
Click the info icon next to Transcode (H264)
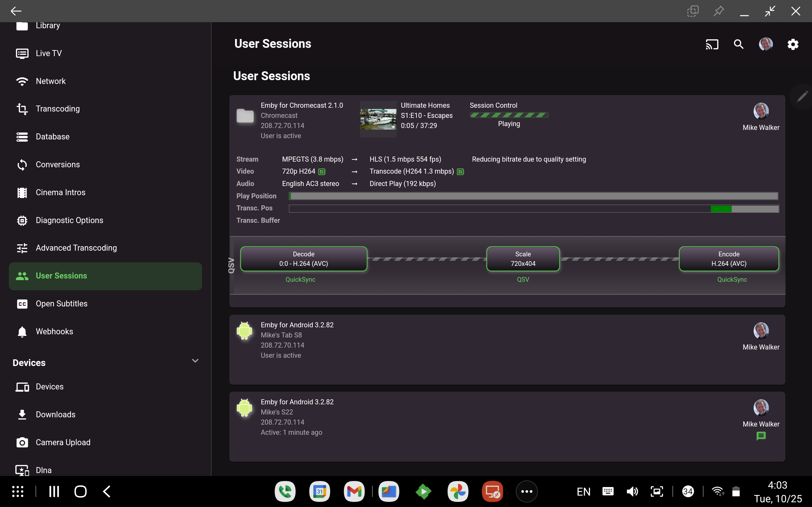[461, 171]
